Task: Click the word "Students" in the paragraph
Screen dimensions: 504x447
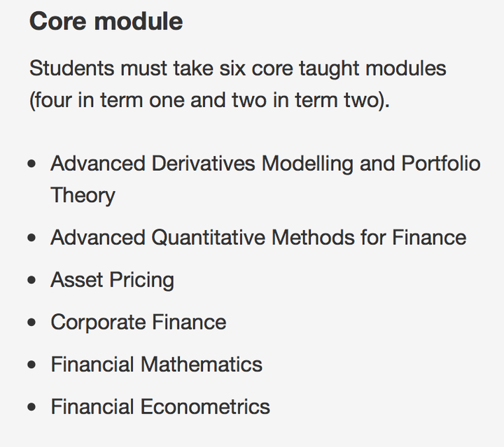Action: (71, 68)
